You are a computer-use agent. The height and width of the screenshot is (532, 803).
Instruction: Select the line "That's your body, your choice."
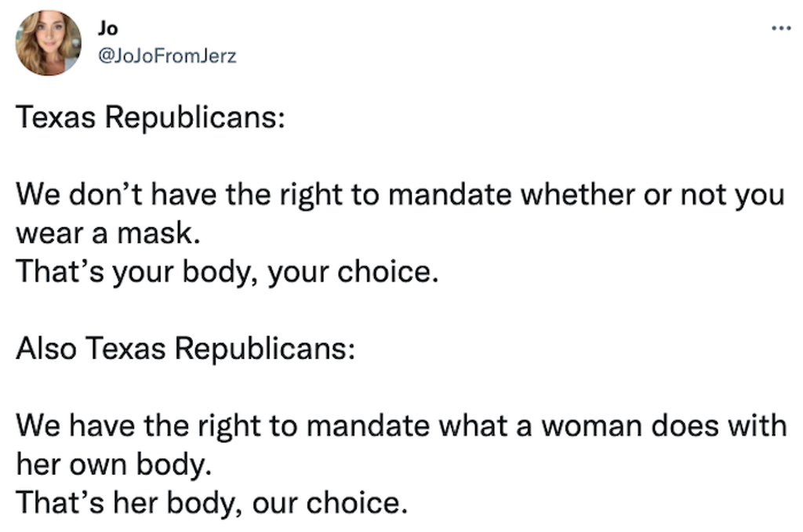tap(227, 272)
